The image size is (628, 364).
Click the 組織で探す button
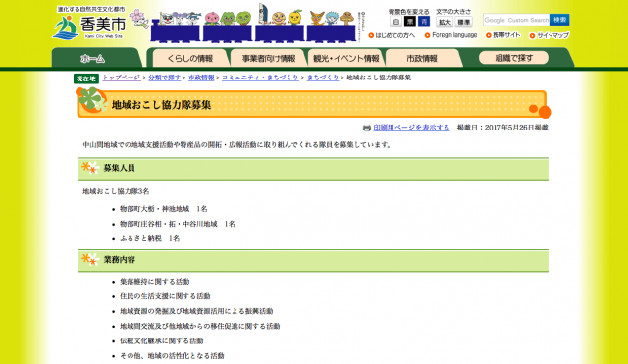(513, 58)
